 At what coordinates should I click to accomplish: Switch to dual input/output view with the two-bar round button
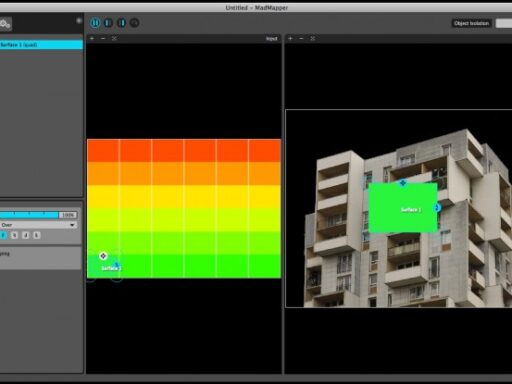95,23
